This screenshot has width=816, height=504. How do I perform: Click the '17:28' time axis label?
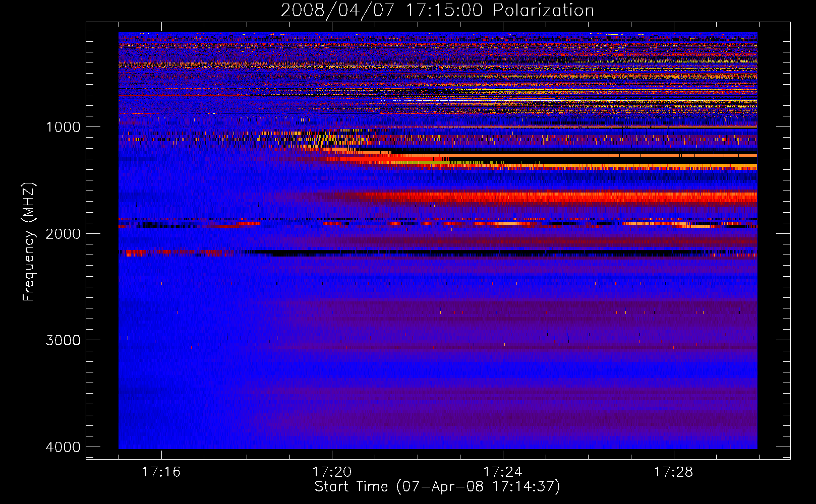point(674,472)
